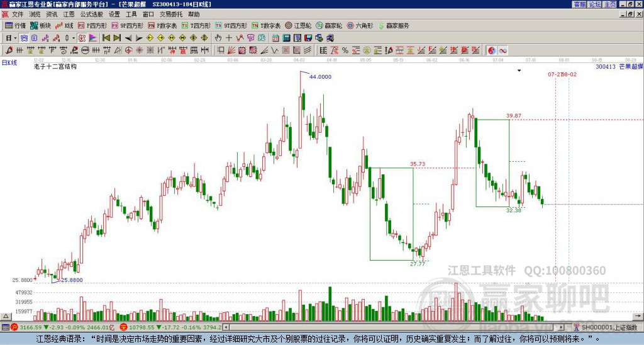The height and width of the screenshot is (345, 644).
Task: Click the 客服 link in title bar
Action: pyautogui.click(x=580, y=4)
